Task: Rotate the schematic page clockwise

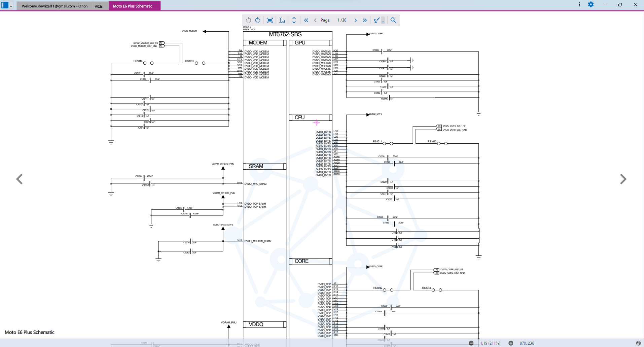Action: click(x=258, y=20)
